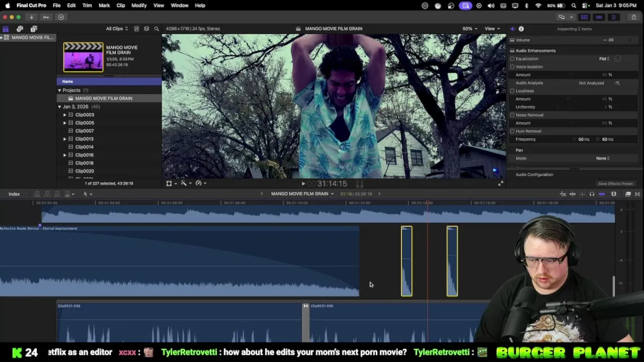Expand Clip0016 disclosure triangle

64,155
